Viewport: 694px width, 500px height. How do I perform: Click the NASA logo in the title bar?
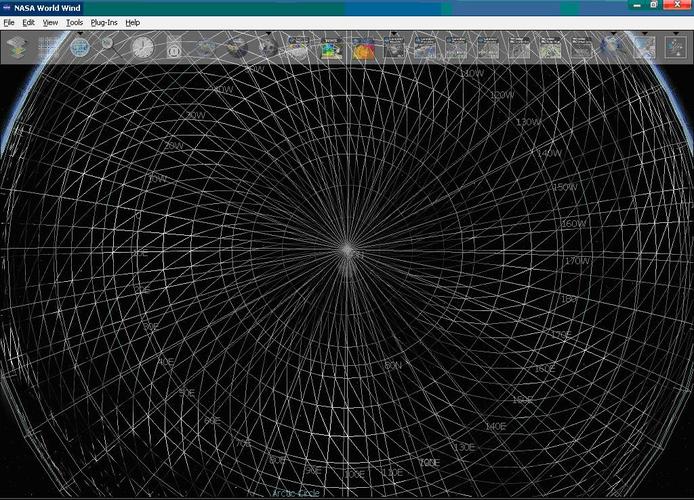click(x=6, y=7)
